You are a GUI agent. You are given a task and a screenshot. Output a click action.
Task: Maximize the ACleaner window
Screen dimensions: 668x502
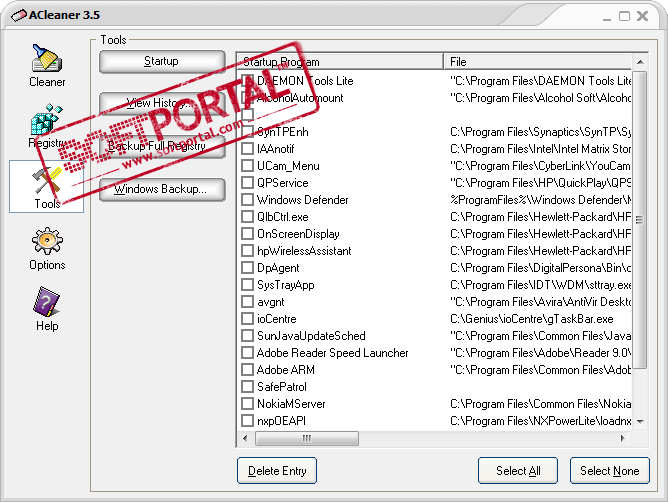[625, 16]
